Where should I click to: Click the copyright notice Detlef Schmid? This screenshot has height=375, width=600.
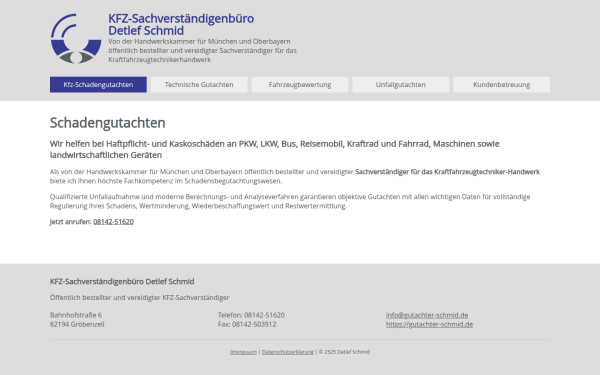pyautogui.click(x=344, y=352)
